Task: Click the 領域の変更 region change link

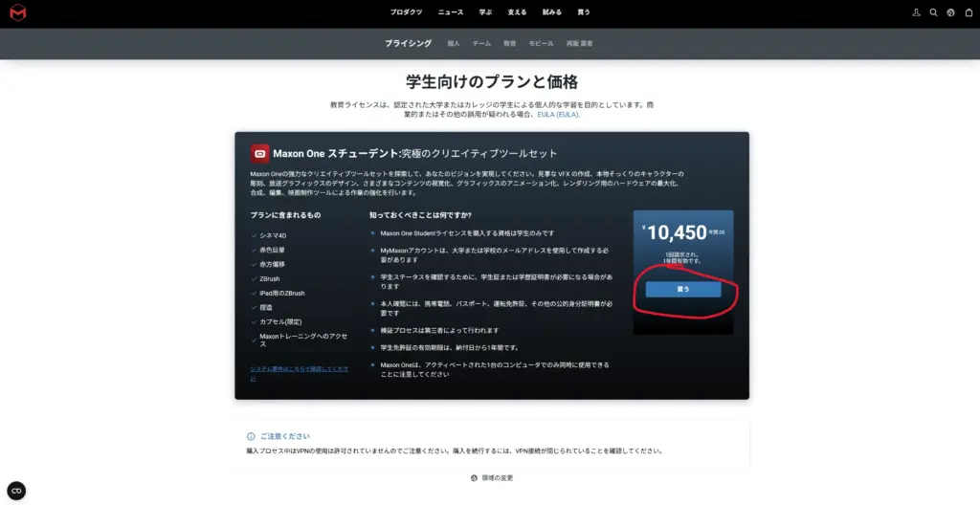Action: pyautogui.click(x=498, y=478)
